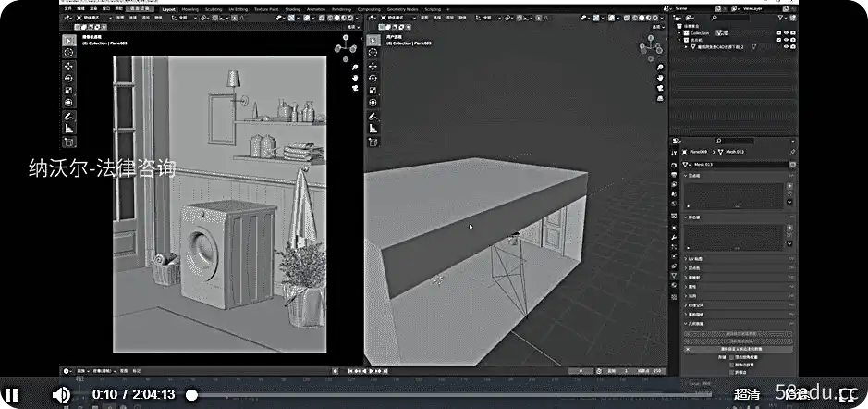The height and width of the screenshot is (409, 868).
Task: Enable Edge Bevel Weight store checkbox
Action: [732, 366]
